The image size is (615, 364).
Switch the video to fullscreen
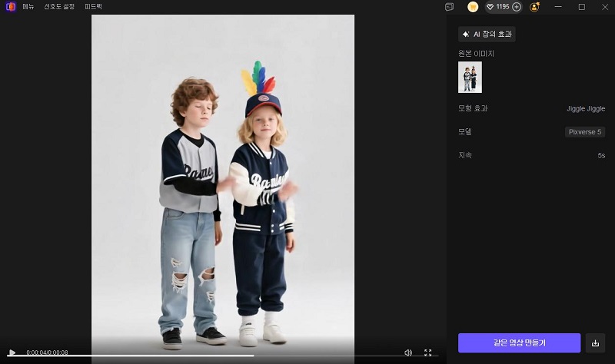(428, 352)
